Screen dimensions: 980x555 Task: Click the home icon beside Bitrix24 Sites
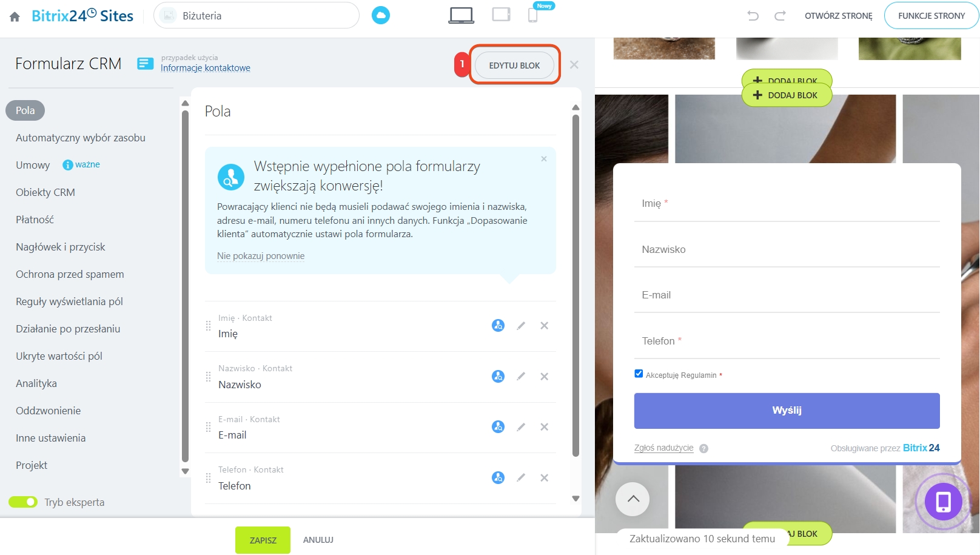pyautogui.click(x=15, y=16)
